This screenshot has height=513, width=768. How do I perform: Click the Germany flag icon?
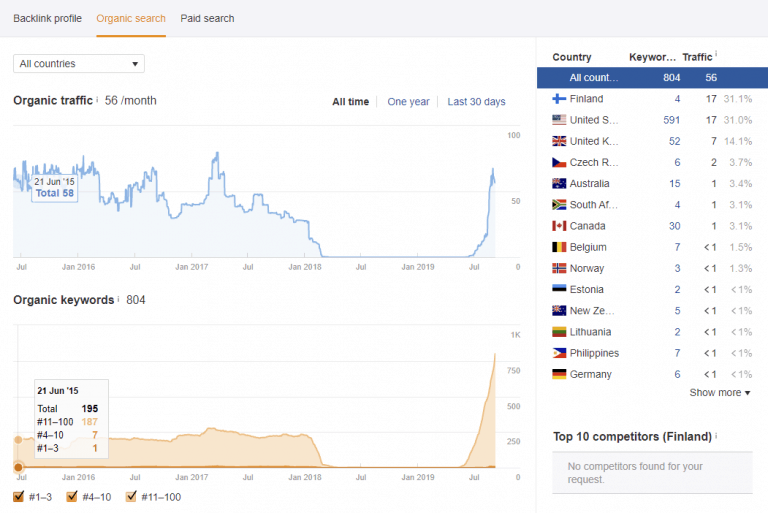click(x=559, y=374)
